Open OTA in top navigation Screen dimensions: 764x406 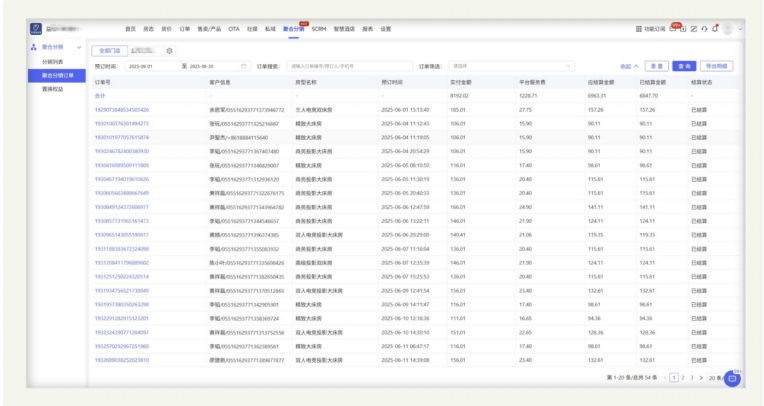click(x=234, y=29)
